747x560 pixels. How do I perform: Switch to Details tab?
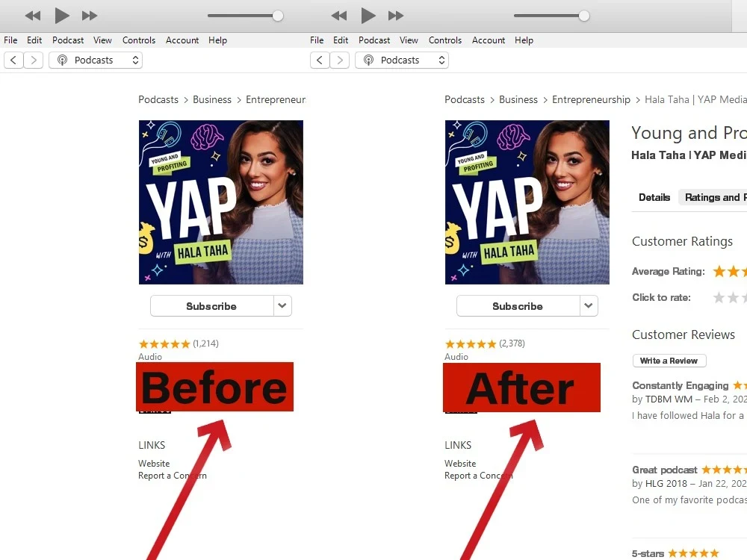(x=654, y=197)
